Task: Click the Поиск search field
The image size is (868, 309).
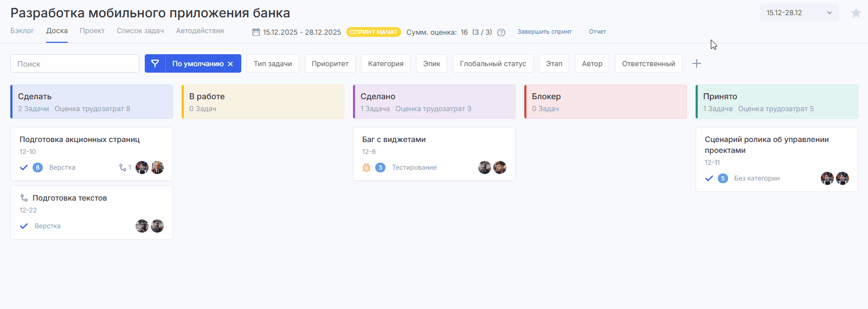Action: tap(75, 63)
